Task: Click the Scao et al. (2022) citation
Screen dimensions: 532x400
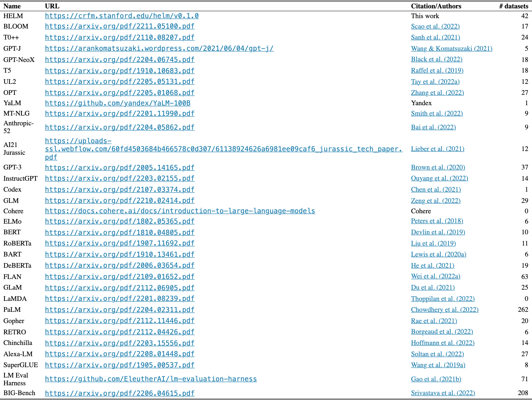Action: (x=435, y=26)
